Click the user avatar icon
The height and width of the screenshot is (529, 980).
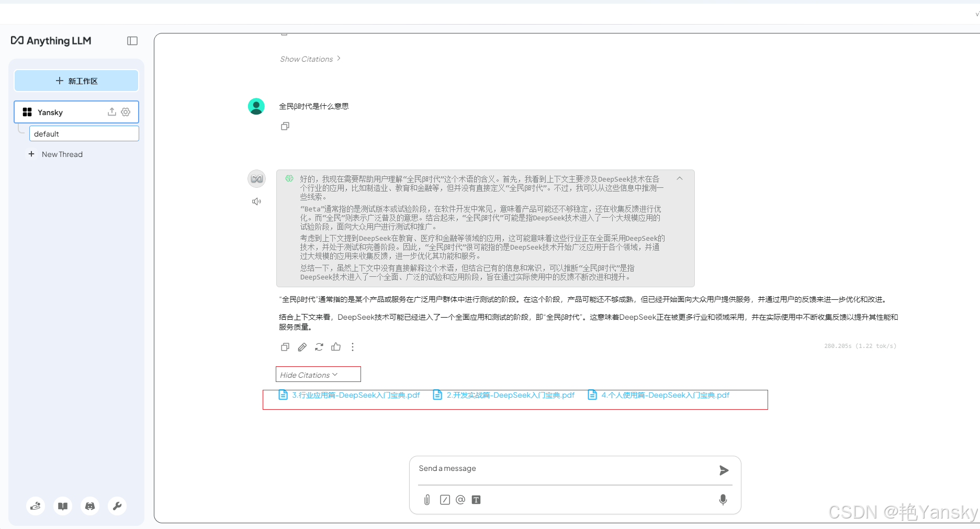256,106
